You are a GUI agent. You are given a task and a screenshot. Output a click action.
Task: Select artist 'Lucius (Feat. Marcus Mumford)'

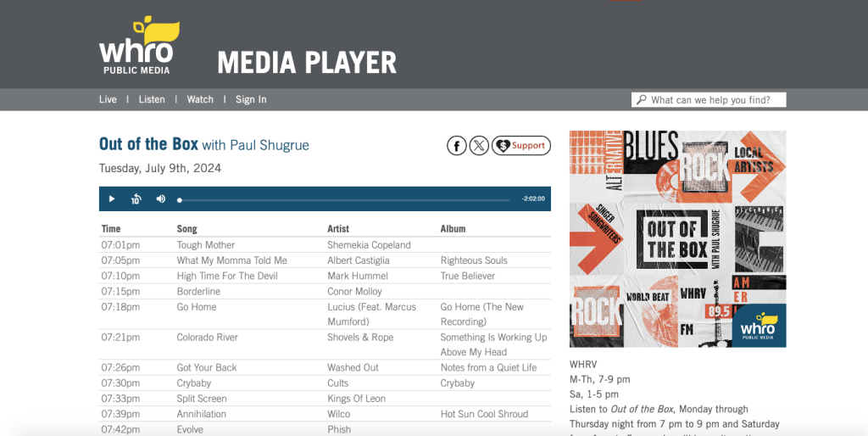(x=371, y=314)
